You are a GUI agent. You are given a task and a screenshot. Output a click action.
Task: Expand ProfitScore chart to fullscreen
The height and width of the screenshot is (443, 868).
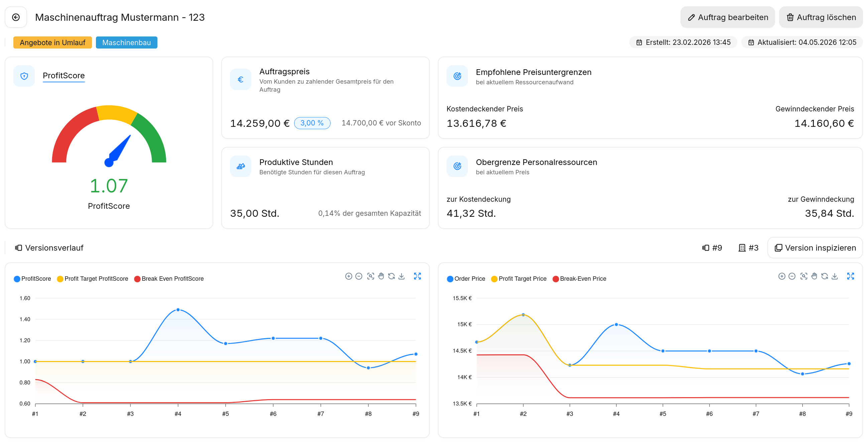417,276
